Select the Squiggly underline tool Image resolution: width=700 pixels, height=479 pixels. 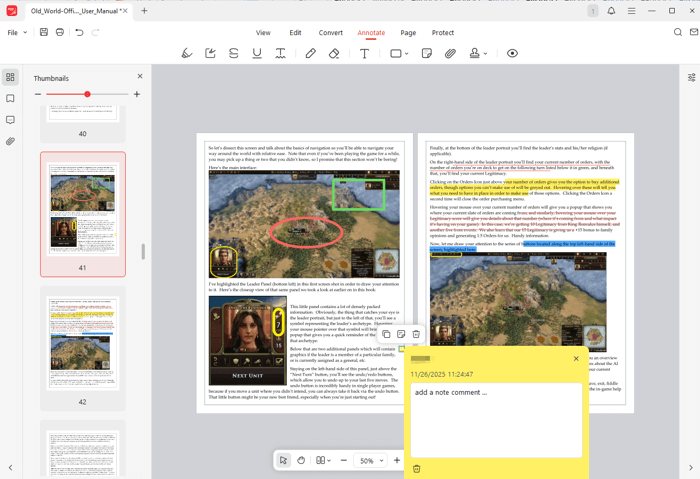coord(280,54)
